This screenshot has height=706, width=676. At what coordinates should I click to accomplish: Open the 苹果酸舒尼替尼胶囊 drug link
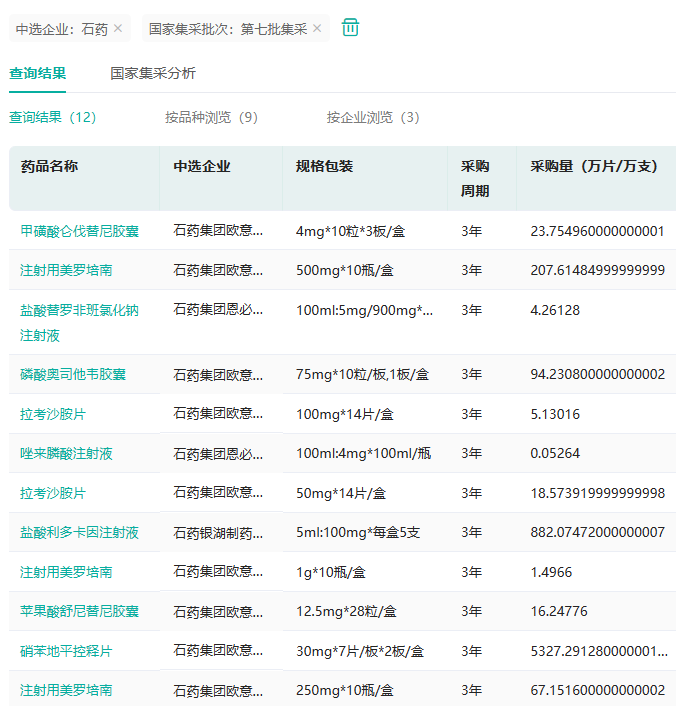[x=80, y=611]
